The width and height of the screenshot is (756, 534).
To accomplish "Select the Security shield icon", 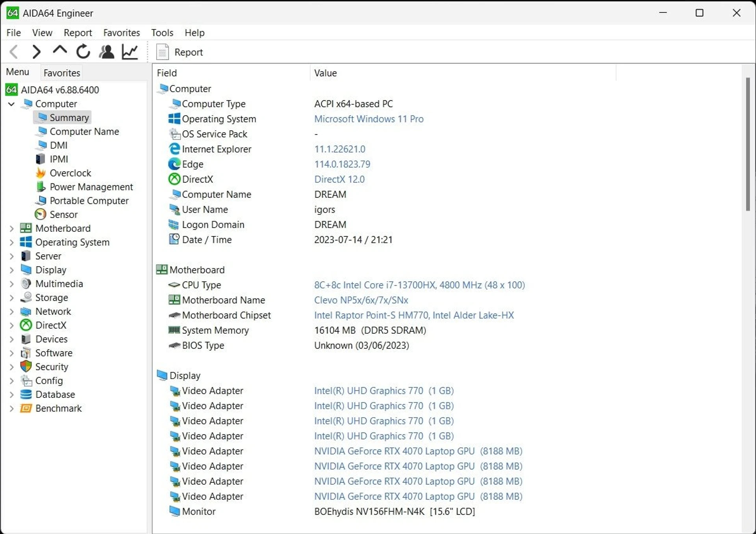I will [26, 366].
